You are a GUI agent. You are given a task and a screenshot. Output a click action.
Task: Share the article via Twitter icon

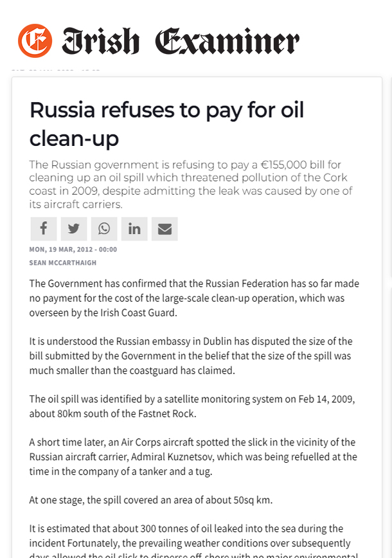pyautogui.click(x=74, y=229)
